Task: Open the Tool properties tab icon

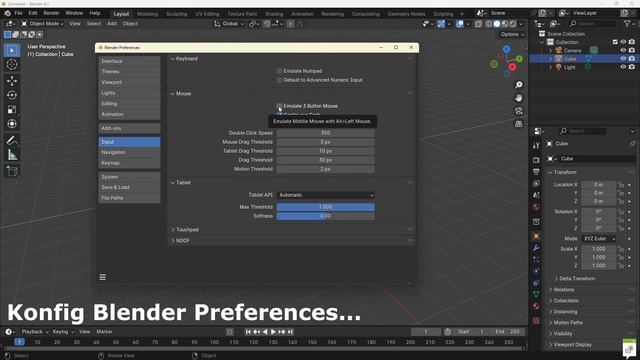Action: tap(536, 146)
